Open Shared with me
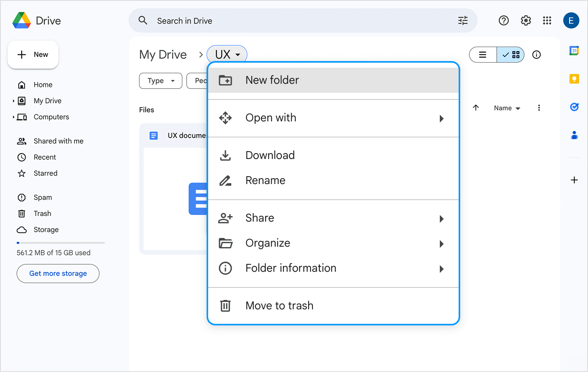The height and width of the screenshot is (372, 588). pyautogui.click(x=58, y=141)
